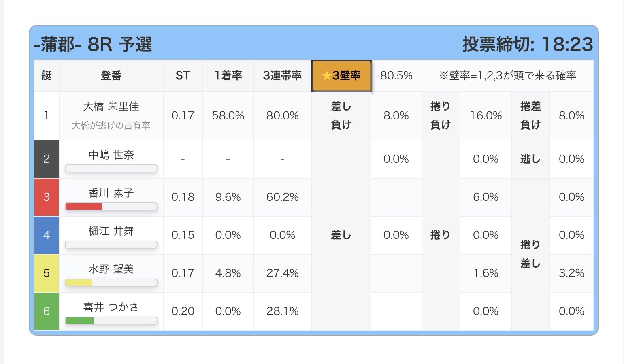Click the ★3壁率 highlighted button
624x364 pixels.
341,76
